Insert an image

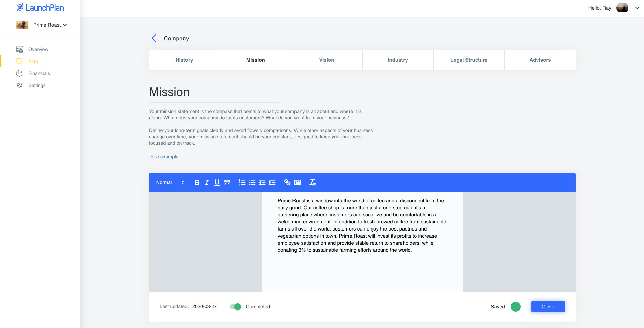(298, 182)
